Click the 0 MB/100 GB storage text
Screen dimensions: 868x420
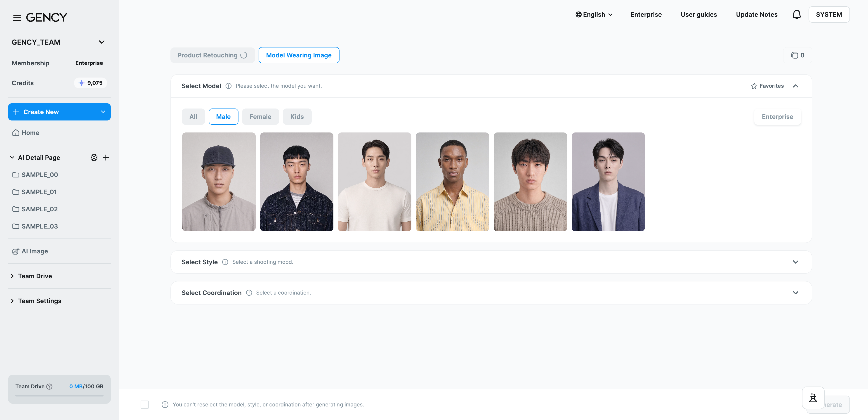86,386
